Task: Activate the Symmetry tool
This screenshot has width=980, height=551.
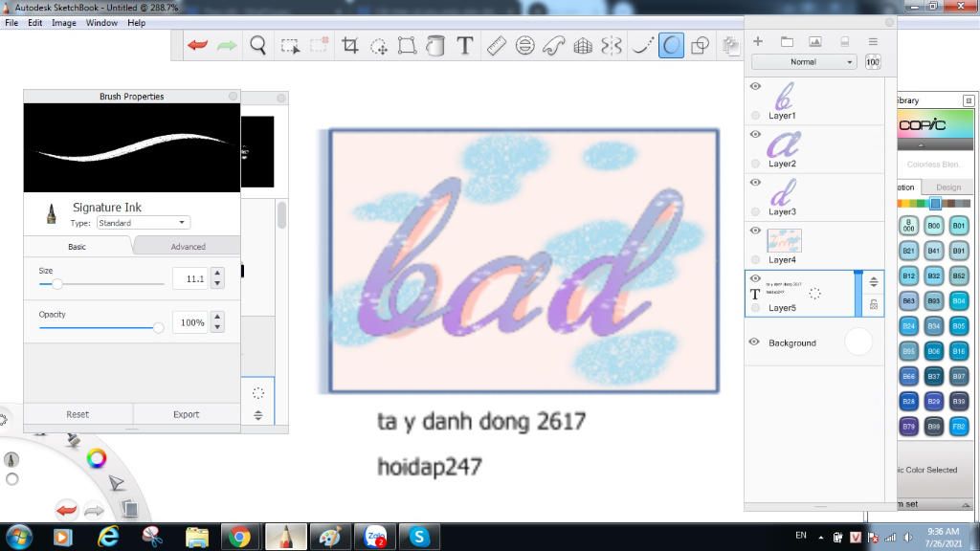Action: click(x=612, y=46)
